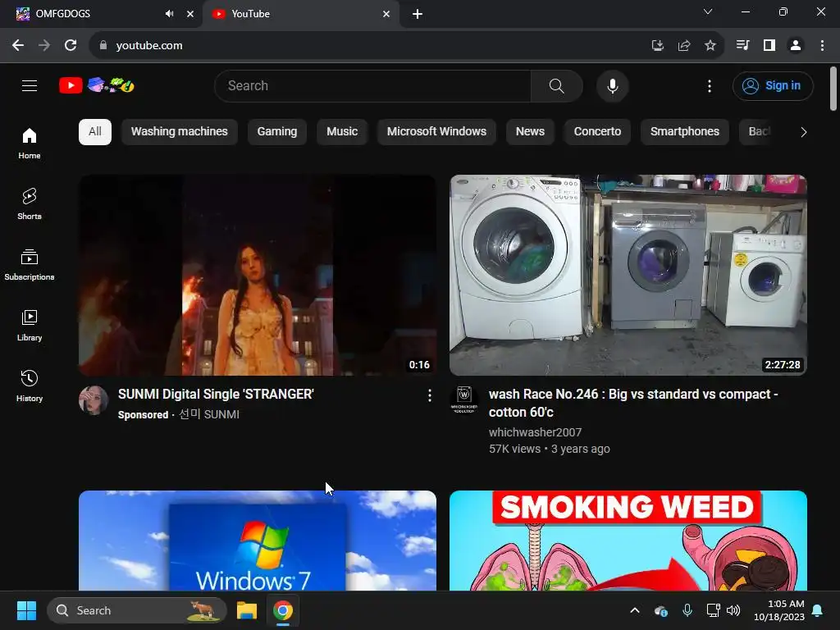Image resolution: width=840 pixels, height=630 pixels.
Task: Mute the OMFGDOGS tab audio
Action: tap(169, 14)
